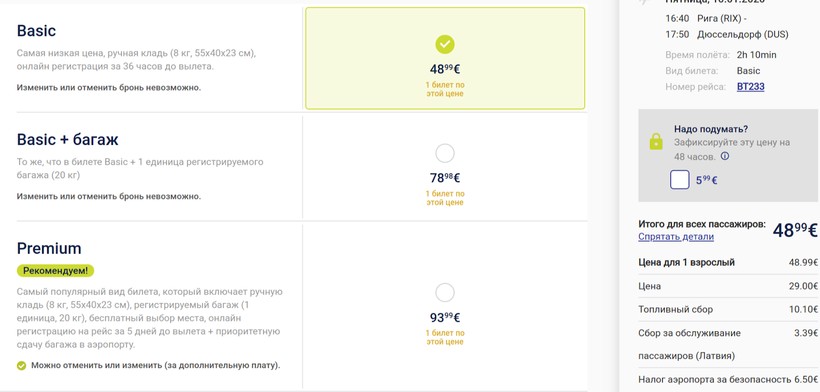Click the green checkmark on Basic fare
Viewport: 820px width, 392px height.
[445, 45]
